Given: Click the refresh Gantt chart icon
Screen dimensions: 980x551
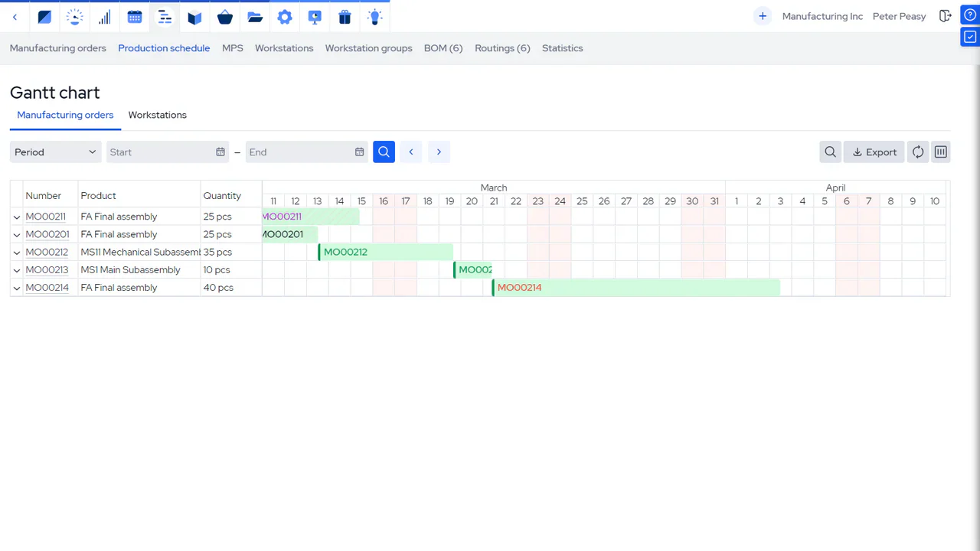Looking at the screenshot, I should 918,152.
